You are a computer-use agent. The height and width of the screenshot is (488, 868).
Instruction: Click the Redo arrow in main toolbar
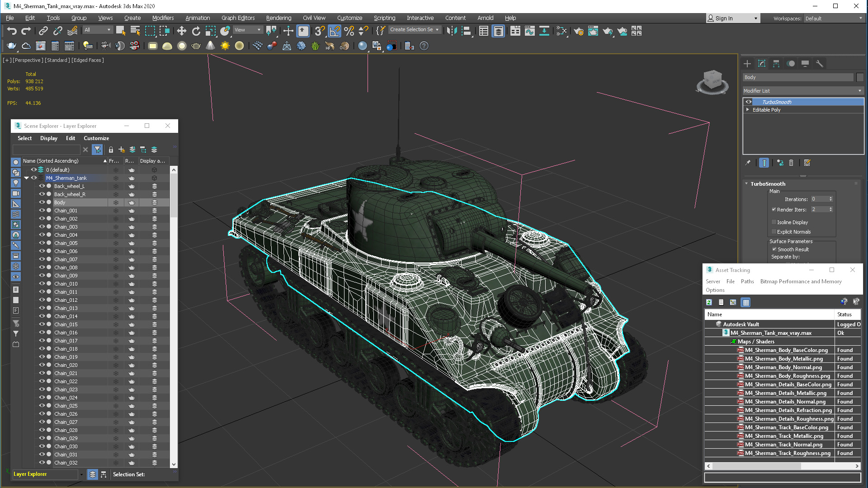[x=26, y=31]
